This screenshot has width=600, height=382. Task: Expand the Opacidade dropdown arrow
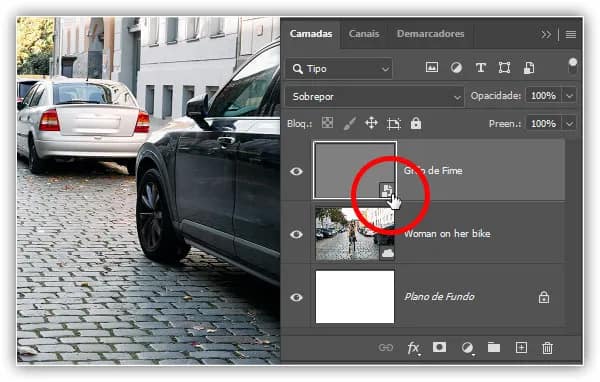(569, 96)
